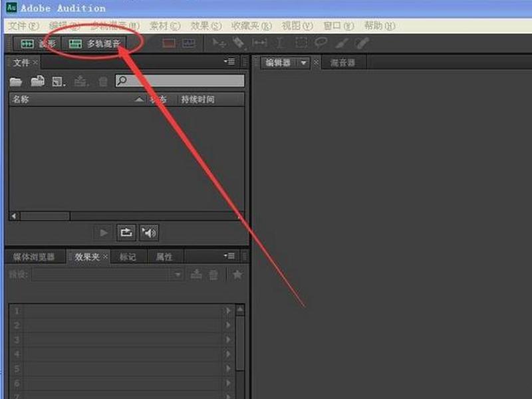Click effects rack scroll up arrow
The width and height of the screenshot is (532, 399).
point(240,309)
